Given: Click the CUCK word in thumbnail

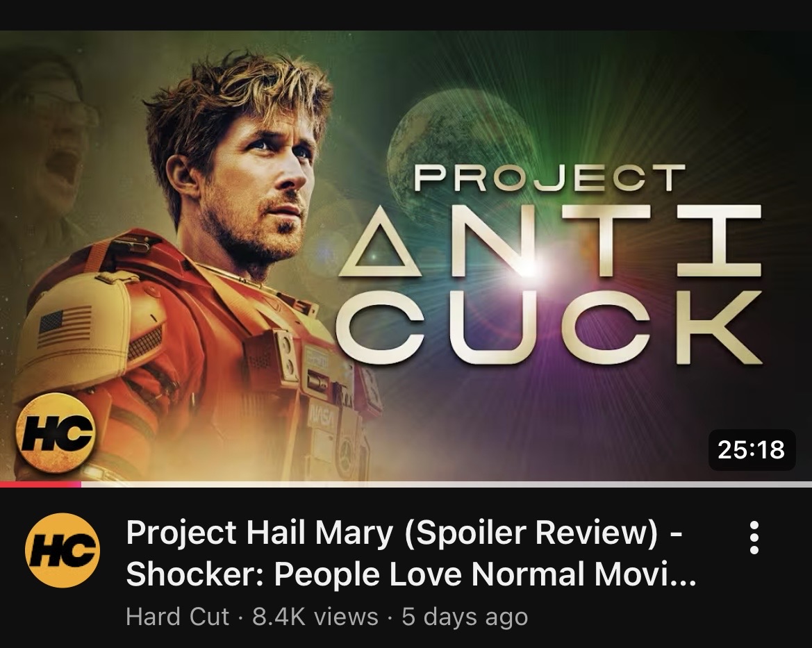Looking at the screenshot, I should 549,327.
